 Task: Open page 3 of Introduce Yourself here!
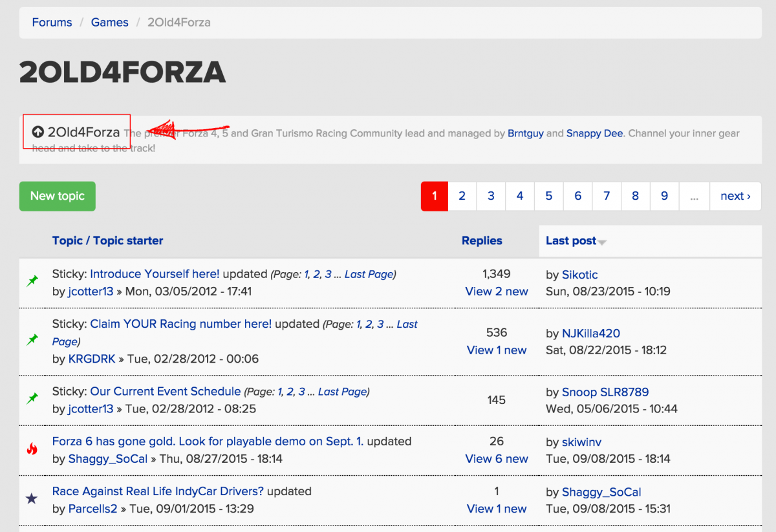point(329,274)
